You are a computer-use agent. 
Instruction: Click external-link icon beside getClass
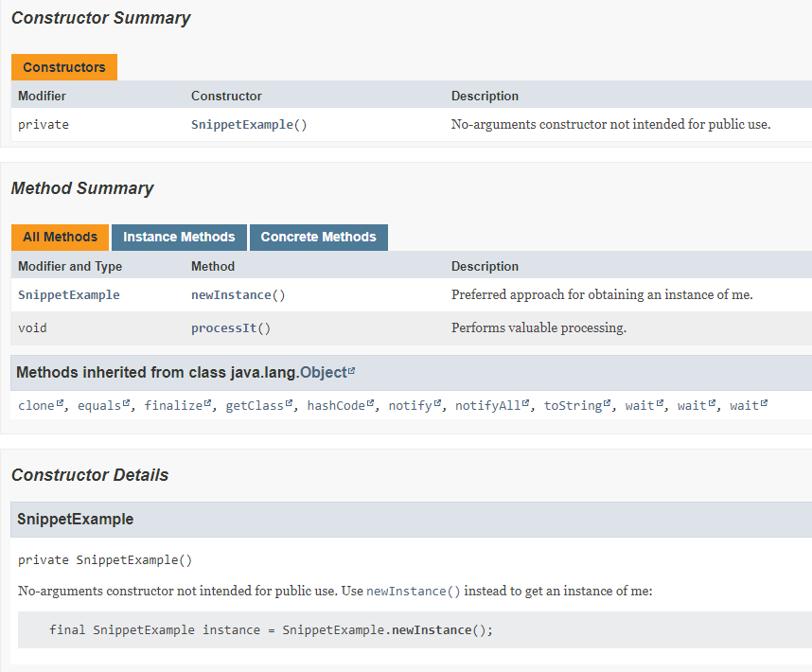tap(290, 404)
